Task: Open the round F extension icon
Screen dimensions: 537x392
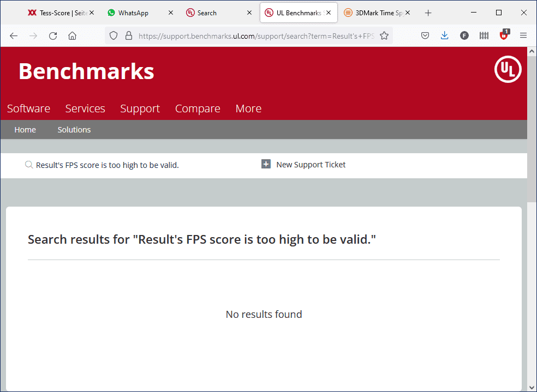Action: pos(464,35)
